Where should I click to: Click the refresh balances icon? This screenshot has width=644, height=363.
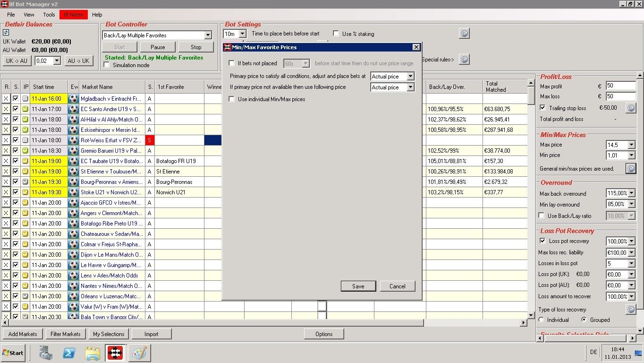pos(6,32)
